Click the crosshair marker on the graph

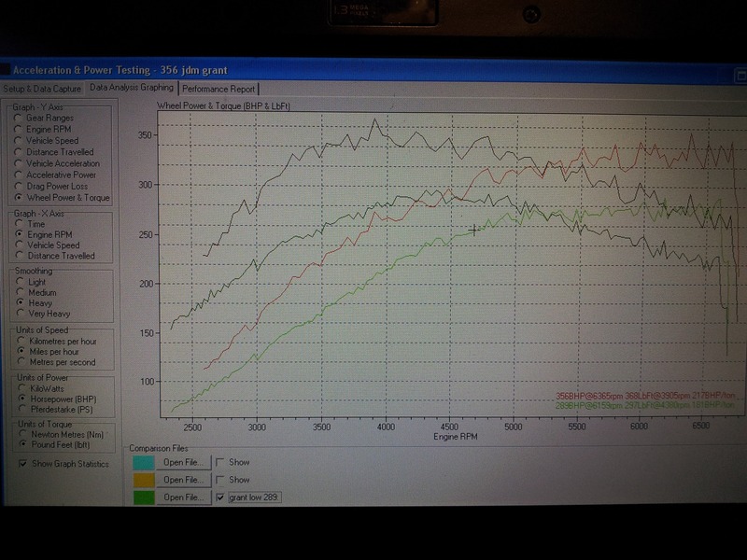[474, 230]
